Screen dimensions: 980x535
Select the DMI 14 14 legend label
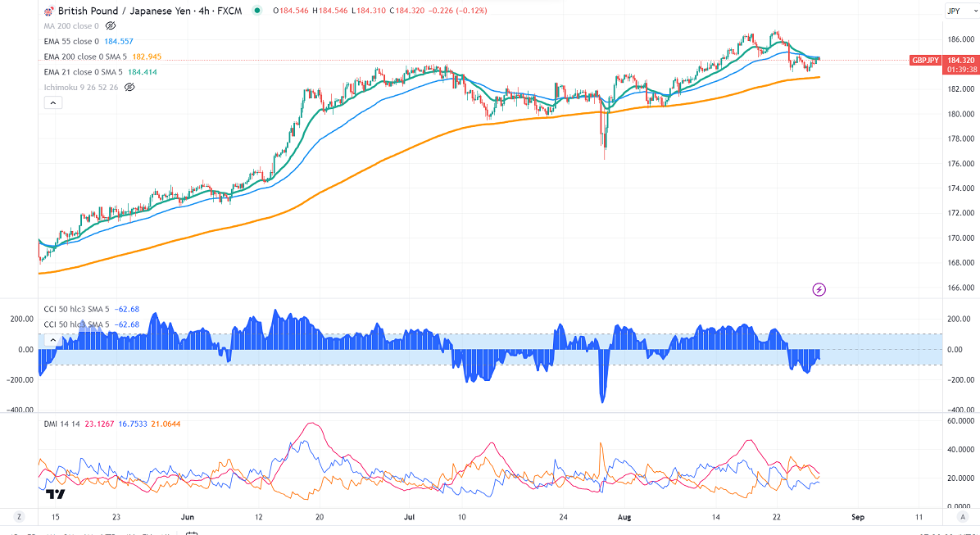point(62,424)
